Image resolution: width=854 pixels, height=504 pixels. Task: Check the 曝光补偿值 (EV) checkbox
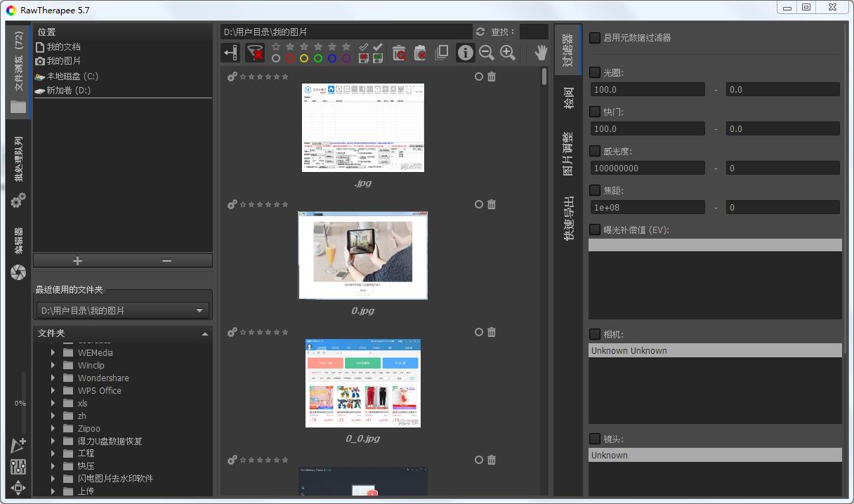[x=595, y=230]
